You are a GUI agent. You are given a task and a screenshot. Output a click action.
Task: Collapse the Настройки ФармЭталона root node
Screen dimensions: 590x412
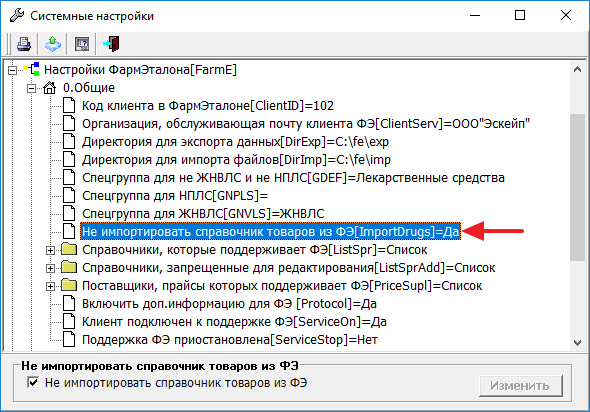click(12, 70)
